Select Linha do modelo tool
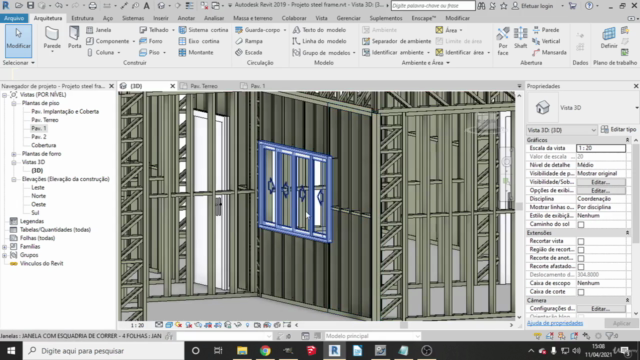 [320, 41]
